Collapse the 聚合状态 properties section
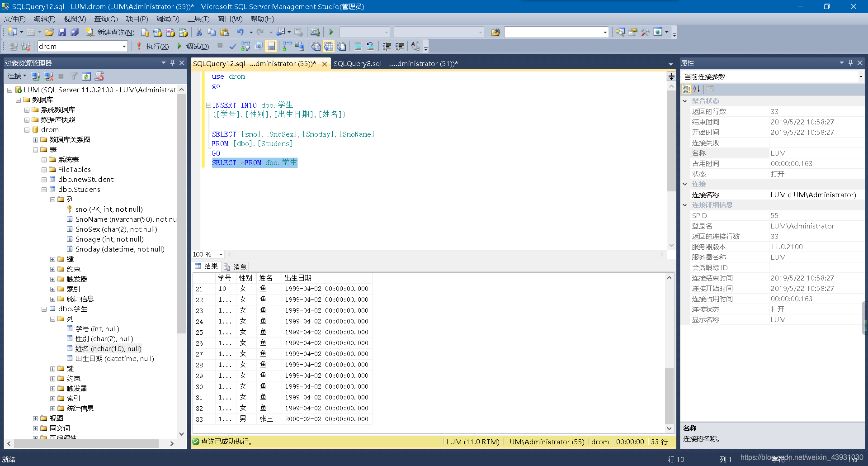The width and height of the screenshot is (868, 466). pyautogui.click(x=685, y=101)
